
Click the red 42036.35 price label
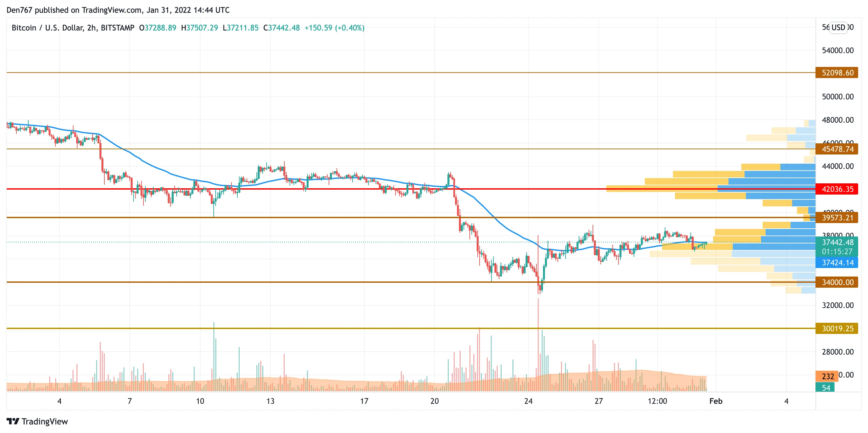(837, 189)
